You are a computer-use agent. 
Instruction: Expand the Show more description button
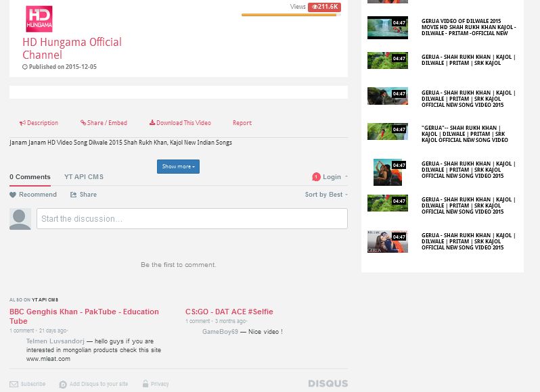(178, 166)
